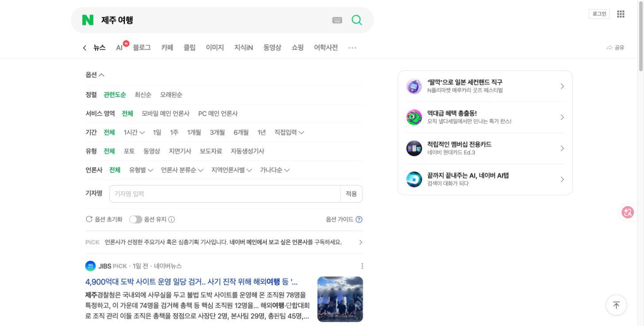Screen dimensions: 644x326
Task: Click the 로그인 button
Action: tap(599, 14)
